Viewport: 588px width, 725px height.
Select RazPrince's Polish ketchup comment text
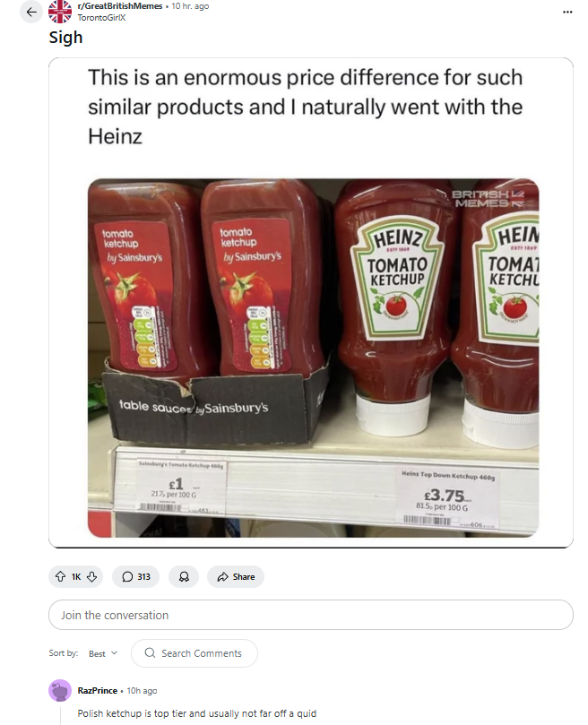(196, 714)
